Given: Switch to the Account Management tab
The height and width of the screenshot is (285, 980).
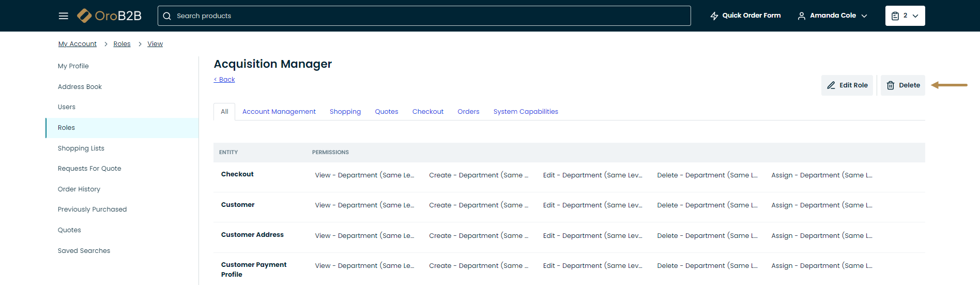Looking at the screenshot, I should tap(279, 112).
